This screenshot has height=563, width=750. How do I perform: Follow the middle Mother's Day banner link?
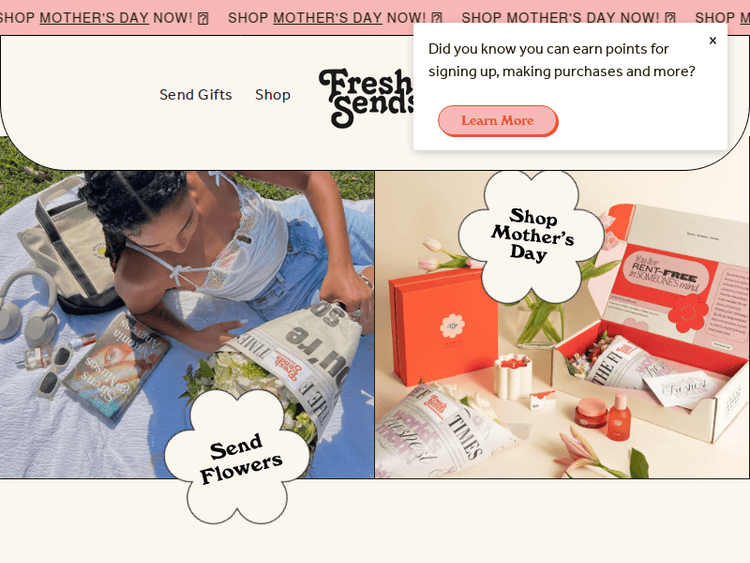click(x=328, y=18)
